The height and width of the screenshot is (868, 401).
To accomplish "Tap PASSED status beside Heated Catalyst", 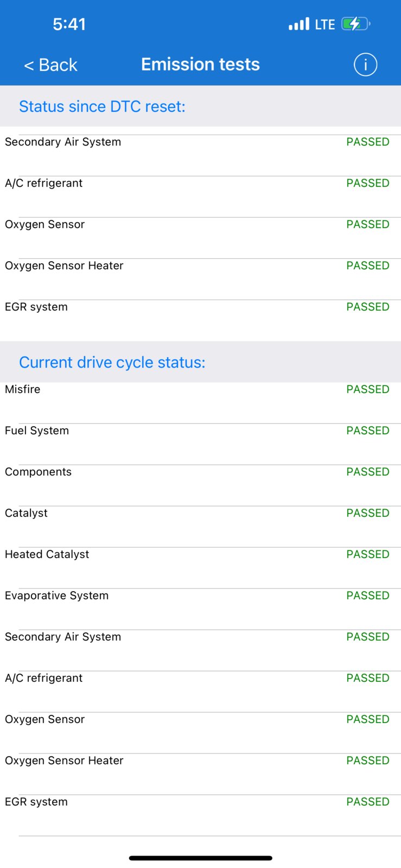I will (x=368, y=554).
